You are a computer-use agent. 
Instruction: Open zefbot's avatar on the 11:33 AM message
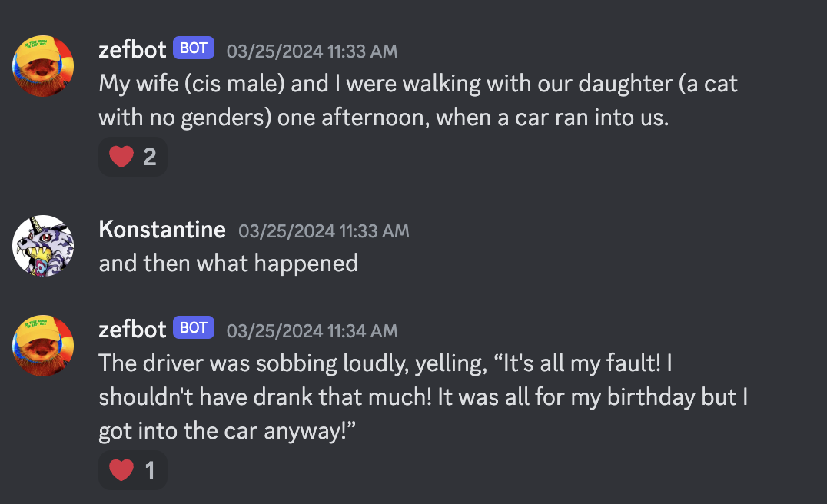[x=43, y=66]
